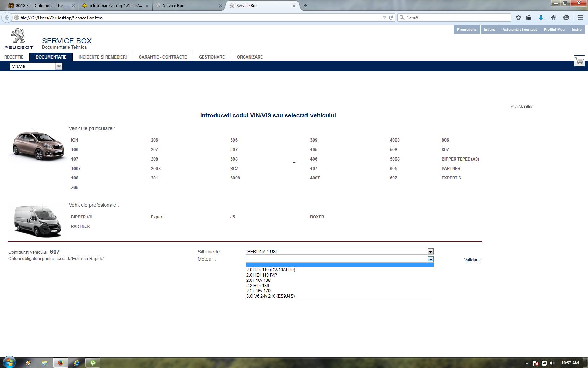Select the RCZ vehicle model
Viewport: 588px width, 368px height.
[x=234, y=169]
